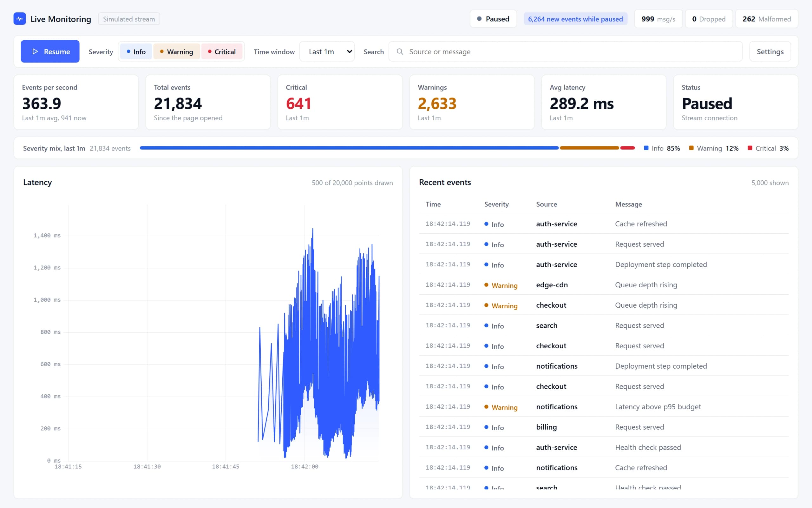
Task: Click the Time column header
Action: (433, 204)
